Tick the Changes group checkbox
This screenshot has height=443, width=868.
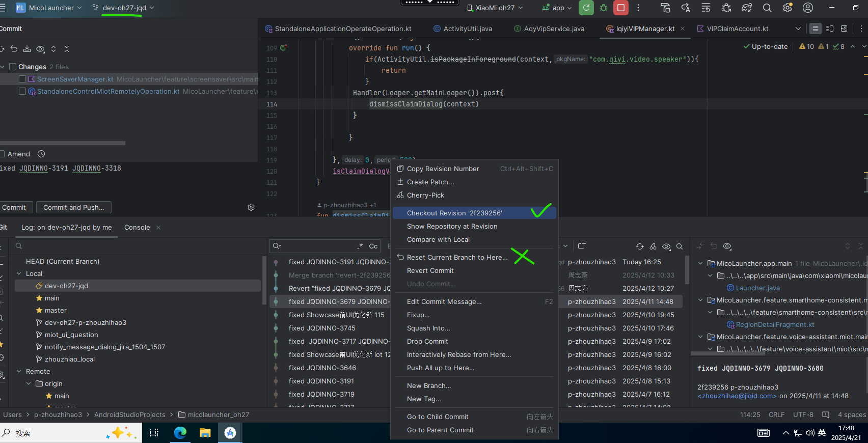click(x=13, y=67)
